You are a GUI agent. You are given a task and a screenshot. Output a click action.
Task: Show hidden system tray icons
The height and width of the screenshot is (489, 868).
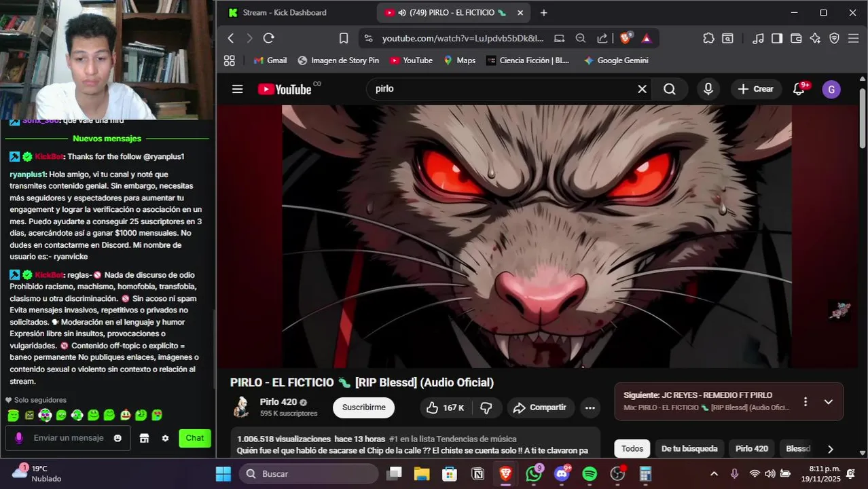[714, 473]
